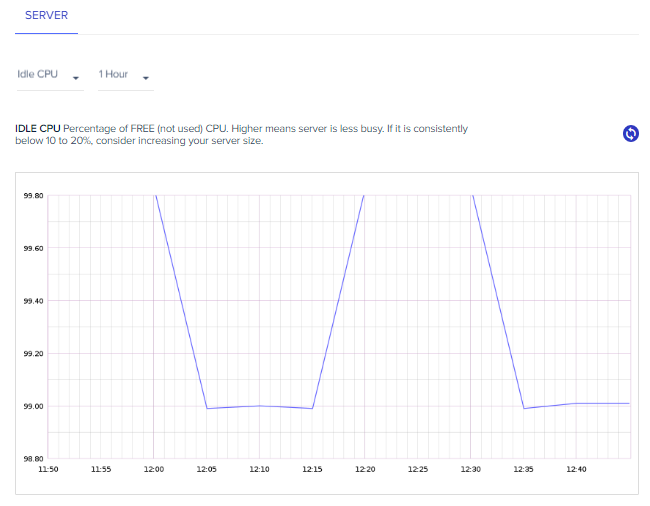This screenshot has width=650, height=506.
Task: Switch to the SERVER tab
Action: (46, 16)
